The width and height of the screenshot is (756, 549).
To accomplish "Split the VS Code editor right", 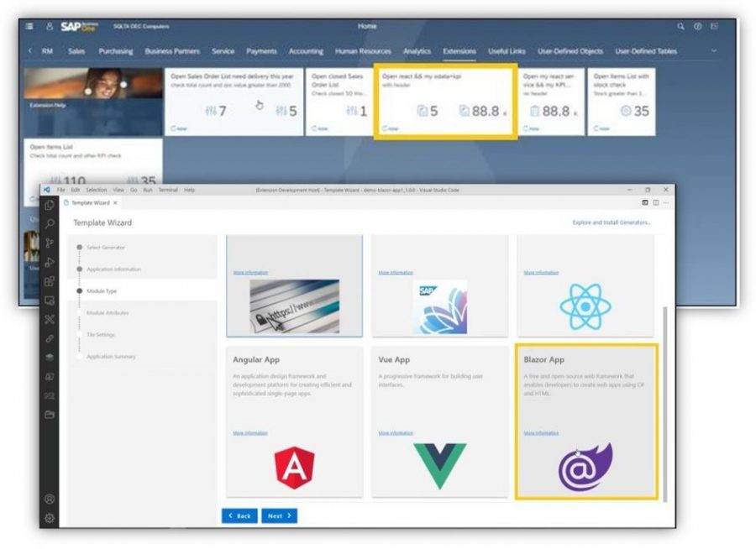I will pos(656,203).
